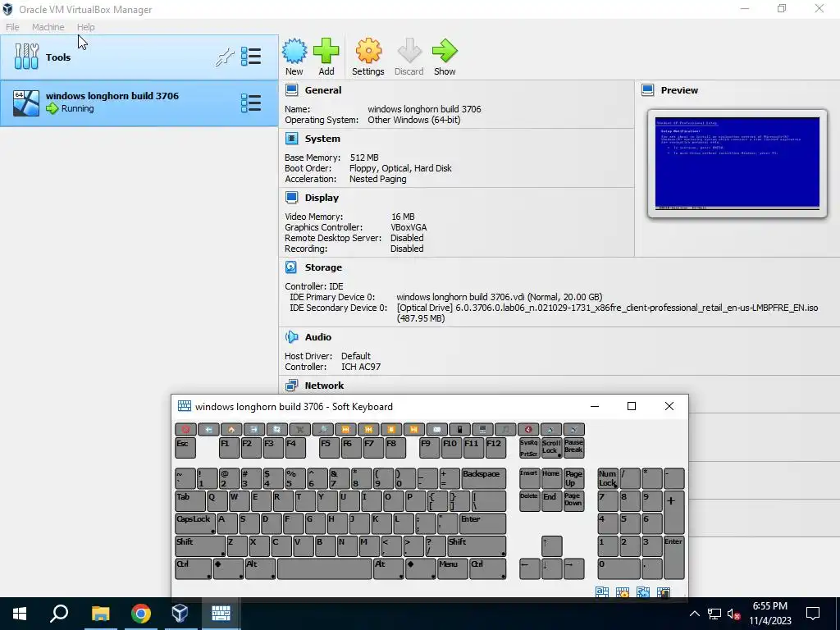840x630 pixels.
Task: Click the soft keyboard Mail envelope key
Action: 436,430
